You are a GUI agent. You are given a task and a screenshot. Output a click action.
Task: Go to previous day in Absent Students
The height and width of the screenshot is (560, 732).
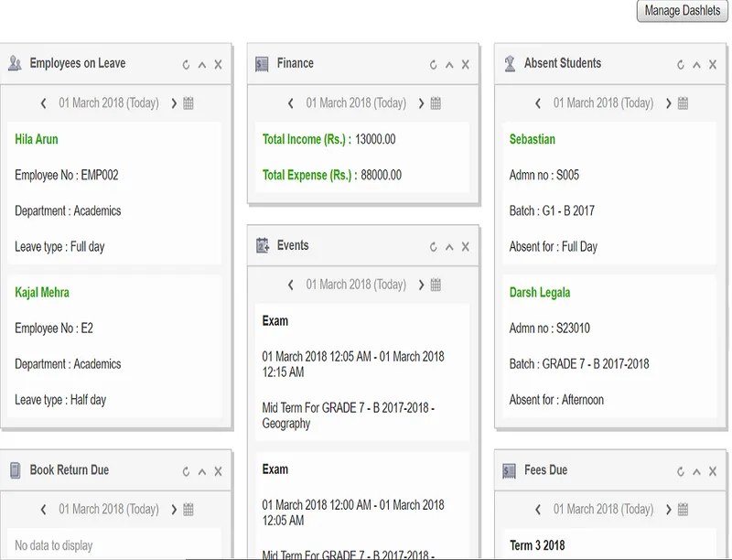[538, 103]
